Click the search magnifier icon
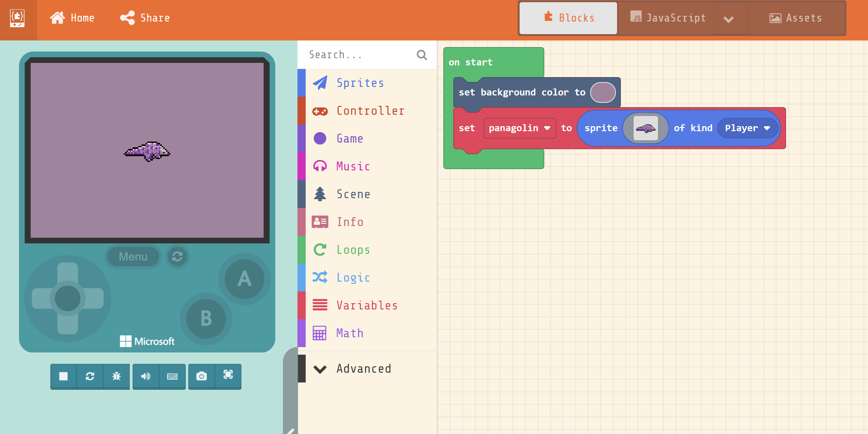Image resolution: width=868 pixels, height=434 pixels. [422, 55]
